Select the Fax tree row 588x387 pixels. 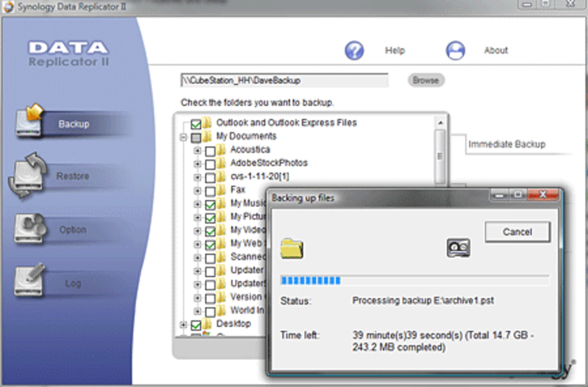[238, 190]
